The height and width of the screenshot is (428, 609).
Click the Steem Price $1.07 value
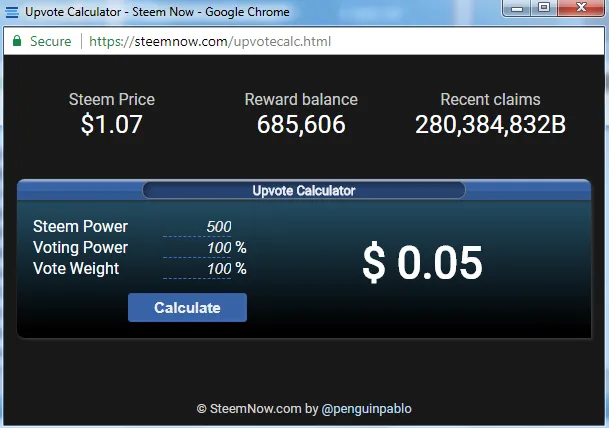[111, 124]
